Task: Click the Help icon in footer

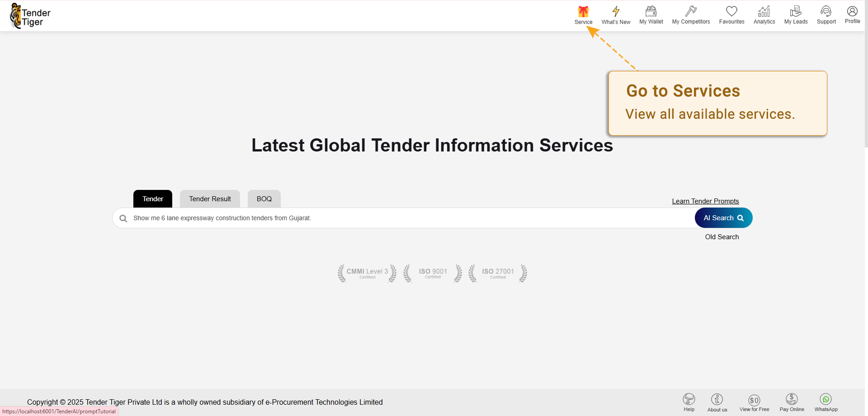Action: click(x=689, y=399)
